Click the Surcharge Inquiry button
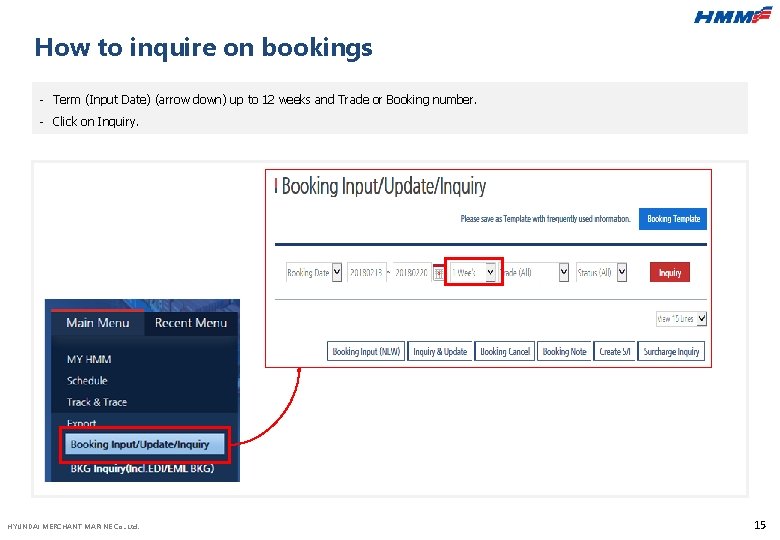This screenshot has height=540, width=780. click(x=671, y=352)
